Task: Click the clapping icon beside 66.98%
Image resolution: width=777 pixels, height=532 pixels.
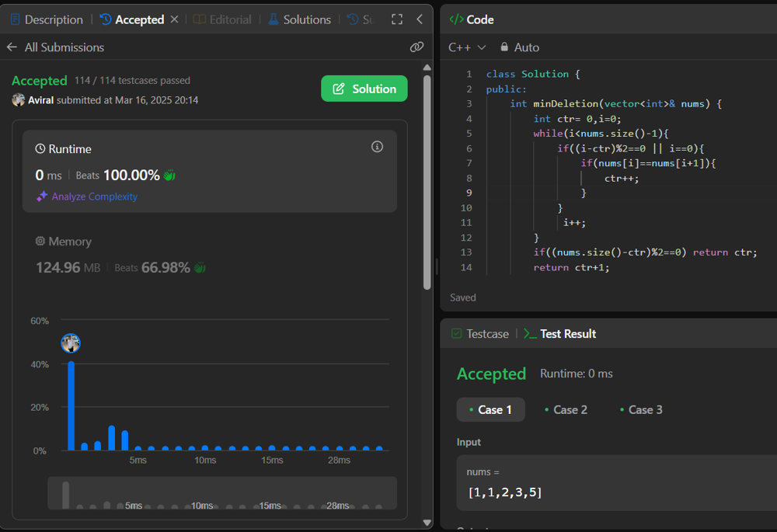Action: pyautogui.click(x=200, y=268)
